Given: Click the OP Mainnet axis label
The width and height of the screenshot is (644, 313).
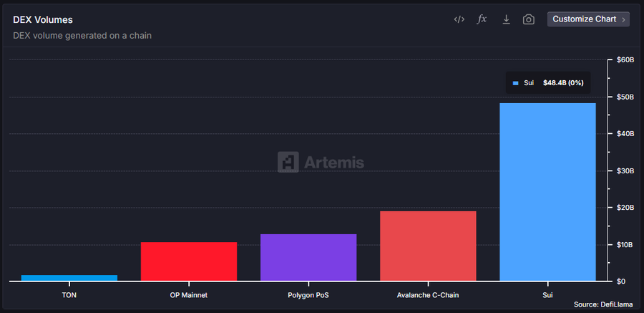Looking at the screenshot, I should (189, 295).
